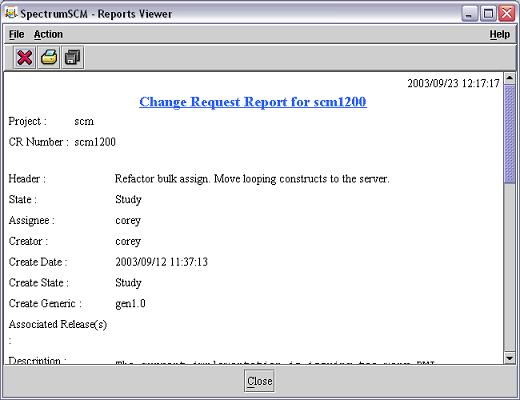Click the red X close report icon
520x400 pixels.
24,57
